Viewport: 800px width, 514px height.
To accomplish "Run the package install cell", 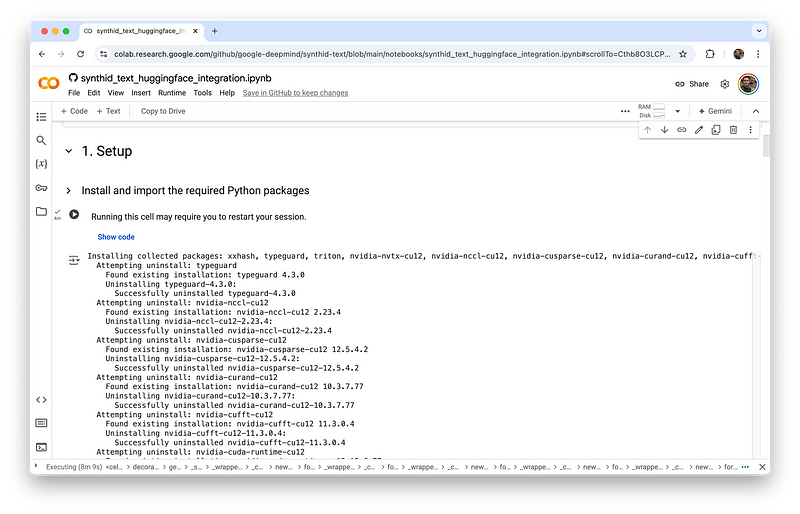I will tap(74, 214).
